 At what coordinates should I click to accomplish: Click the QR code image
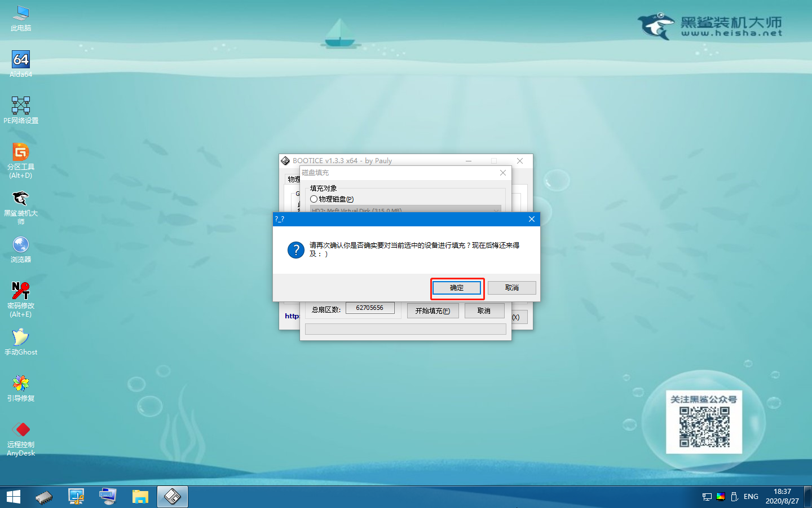[x=704, y=427]
